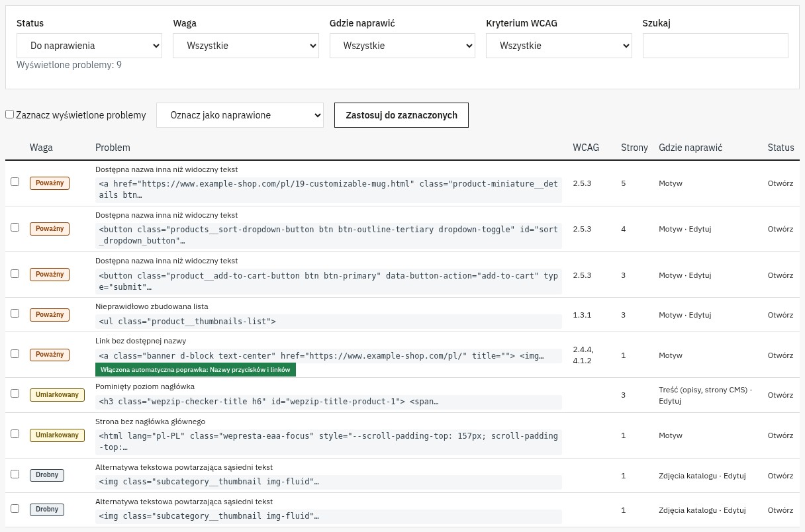Click the 'Wyświetlone problemy: 9' count text
The image size is (805, 532).
click(69, 65)
